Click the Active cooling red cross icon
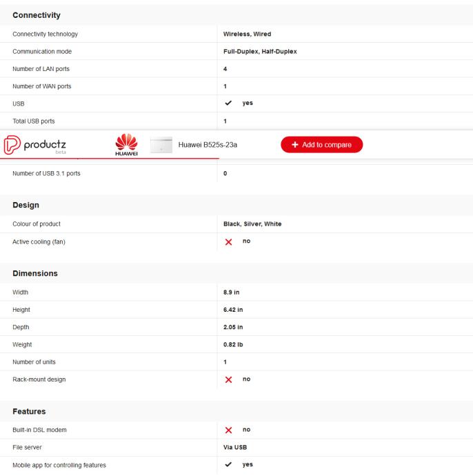This screenshot has height=476, width=473. (228, 241)
